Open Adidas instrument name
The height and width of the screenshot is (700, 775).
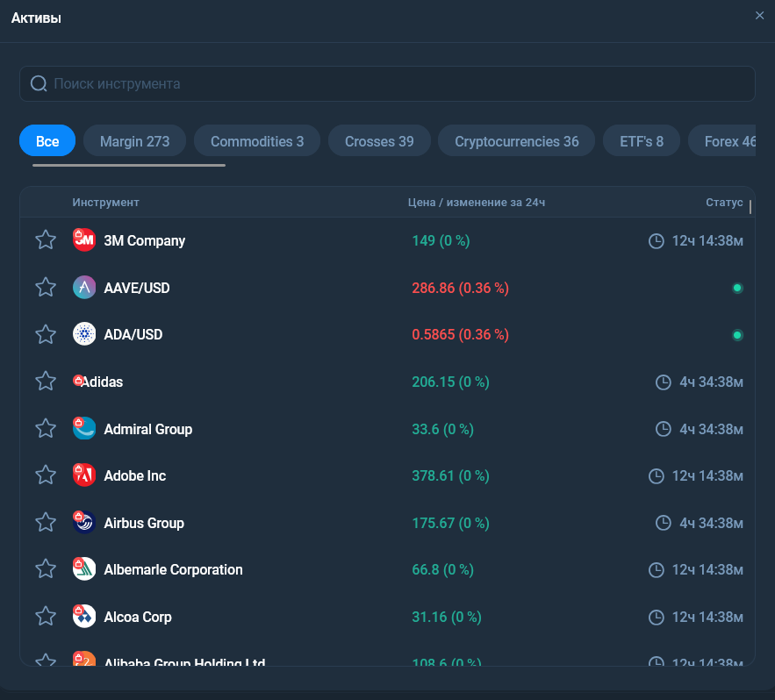tap(102, 382)
